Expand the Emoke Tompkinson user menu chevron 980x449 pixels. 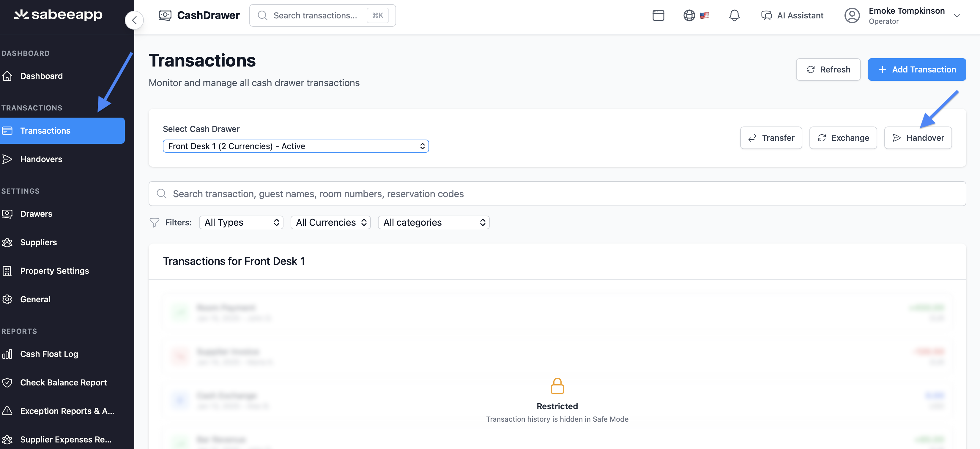click(x=957, y=15)
